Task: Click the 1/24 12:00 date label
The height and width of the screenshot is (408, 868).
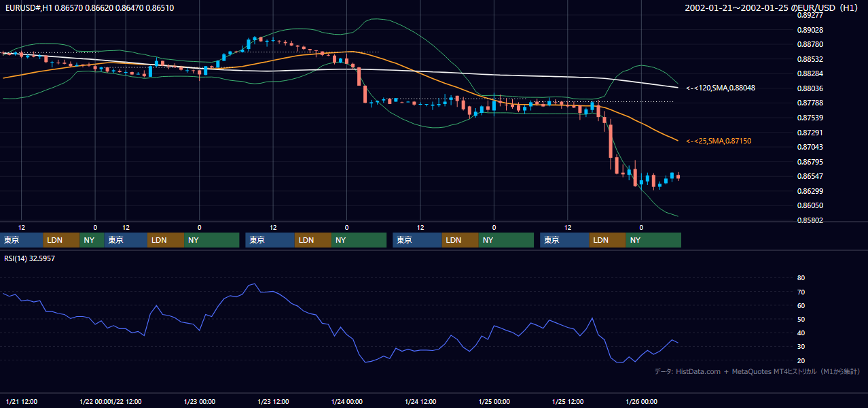Action: (420, 402)
